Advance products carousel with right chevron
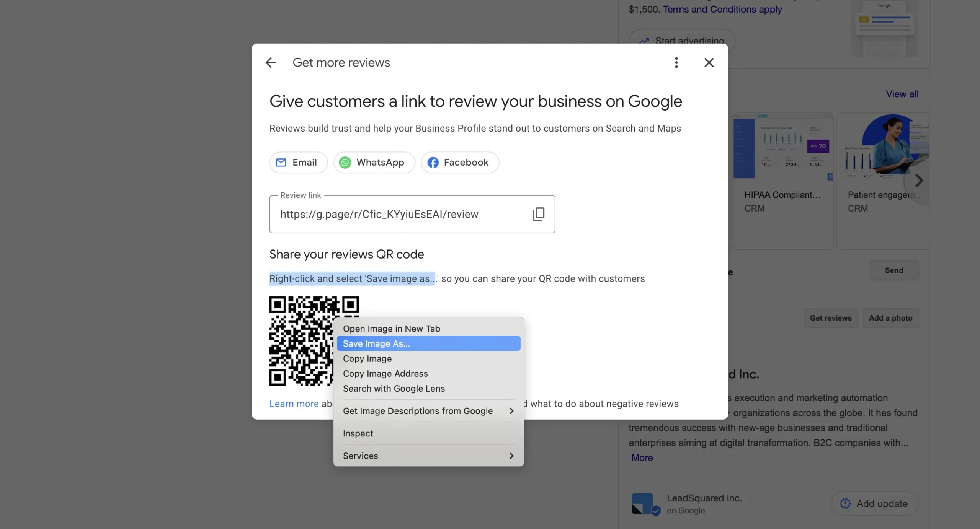980x529 pixels. pyautogui.click(x=919, y=181)
